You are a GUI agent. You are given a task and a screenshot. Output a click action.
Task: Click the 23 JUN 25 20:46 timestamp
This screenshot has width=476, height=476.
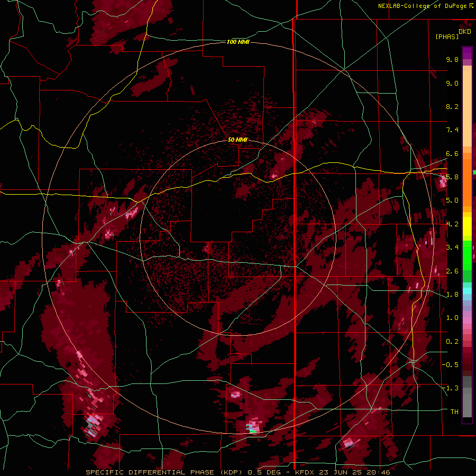[355, 472]
